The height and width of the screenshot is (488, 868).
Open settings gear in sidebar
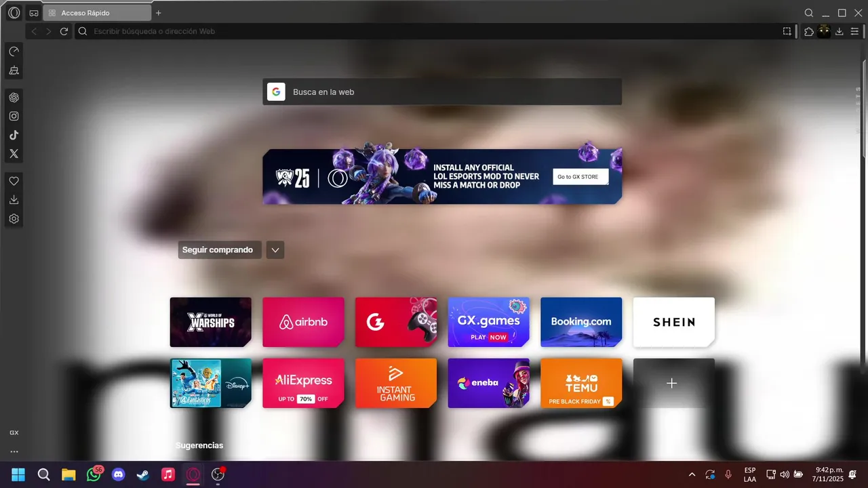14,219
